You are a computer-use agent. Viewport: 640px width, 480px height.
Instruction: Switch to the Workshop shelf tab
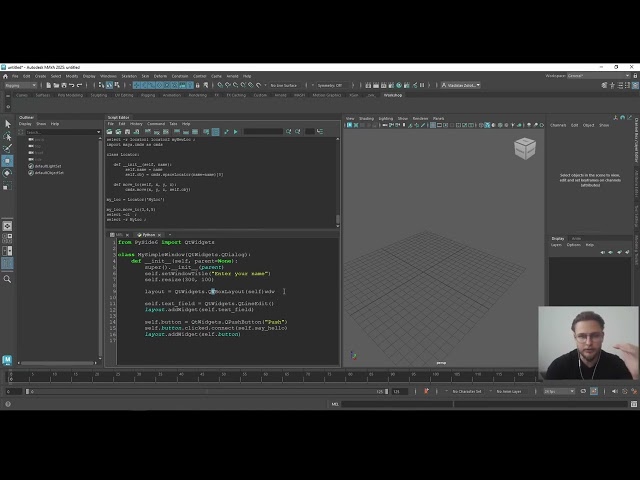(x=393, y=95)
